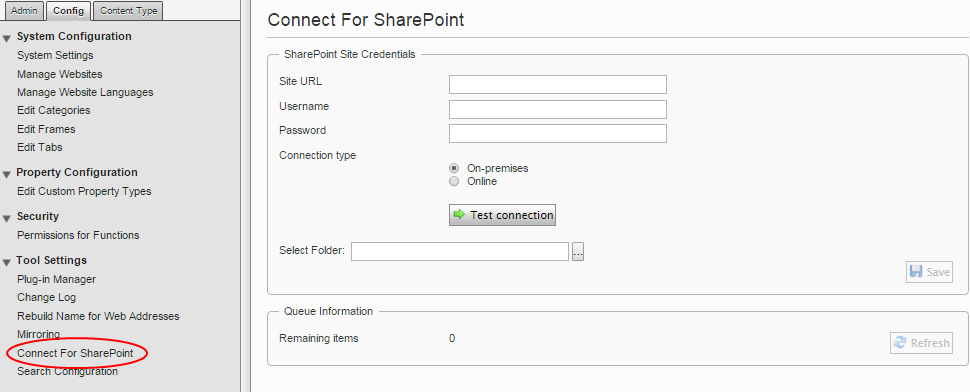Open Rebuild Name for Web Addresses

pos(98,316)
